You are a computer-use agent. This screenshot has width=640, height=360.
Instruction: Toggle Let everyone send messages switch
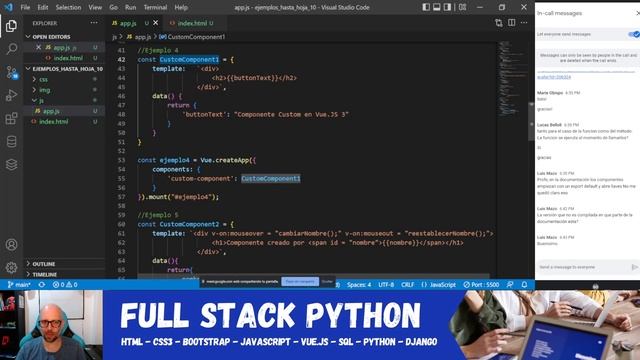[634, 34]
